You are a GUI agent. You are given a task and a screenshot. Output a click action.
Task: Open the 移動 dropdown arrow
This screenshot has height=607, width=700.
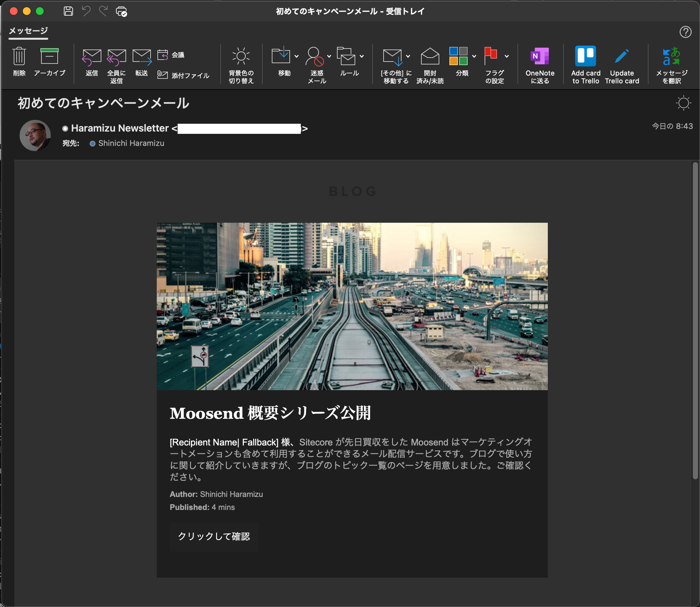[x=297, y=56]
